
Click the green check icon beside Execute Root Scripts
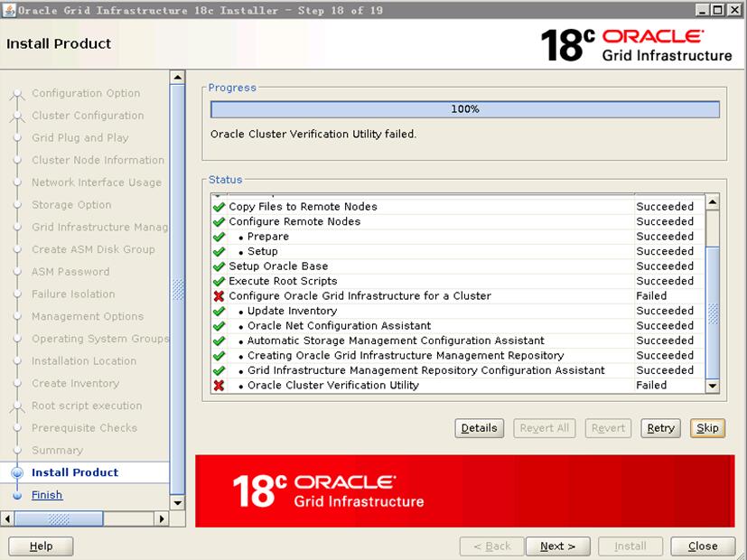click(x=219, y=282)
